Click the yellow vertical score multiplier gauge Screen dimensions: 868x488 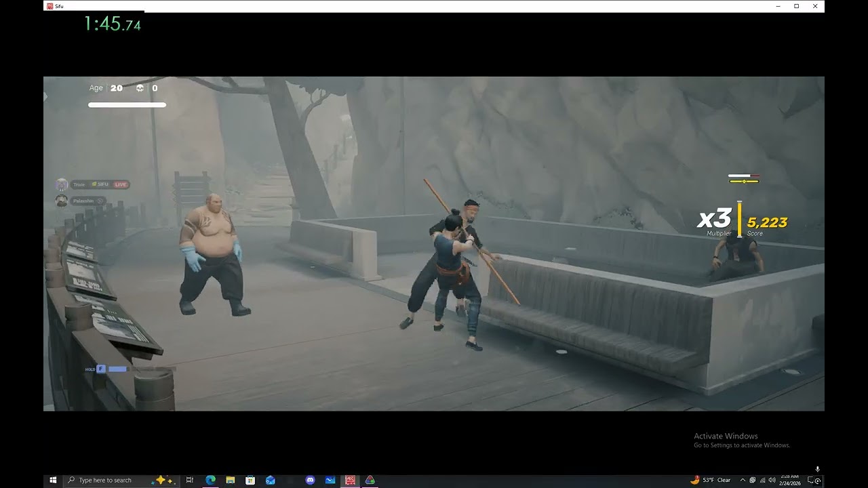pos(739,218)
